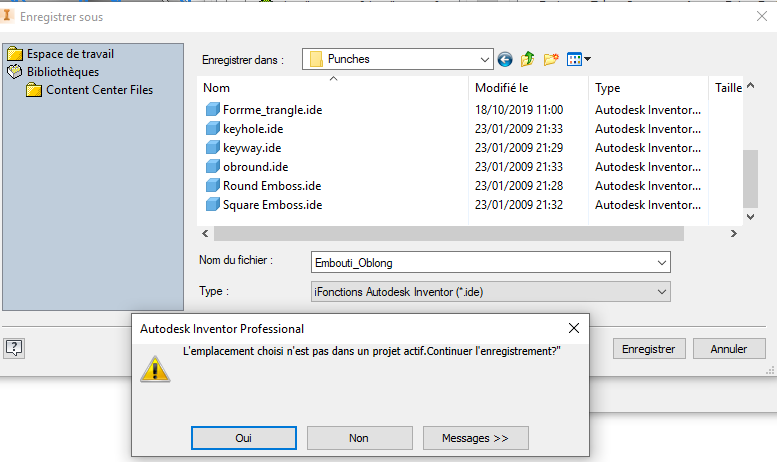Click the Espace de travail folder icon

tap(15, 54)
